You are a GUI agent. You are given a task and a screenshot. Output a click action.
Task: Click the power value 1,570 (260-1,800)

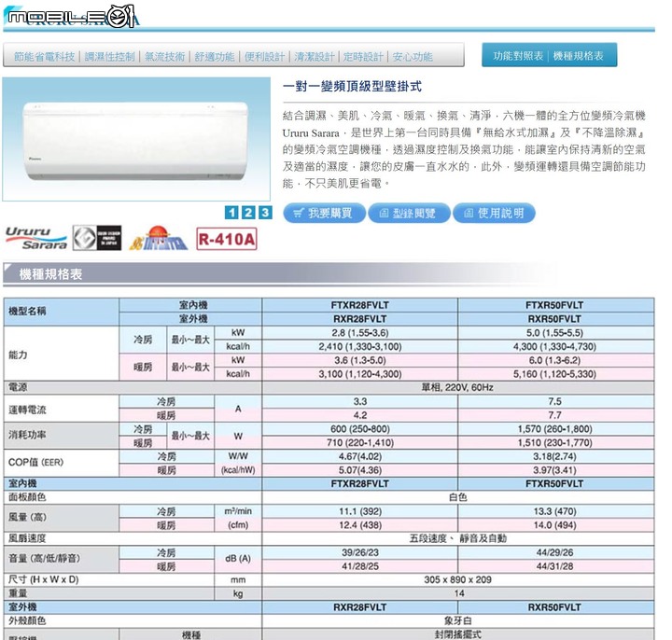(x=554, y=429)
